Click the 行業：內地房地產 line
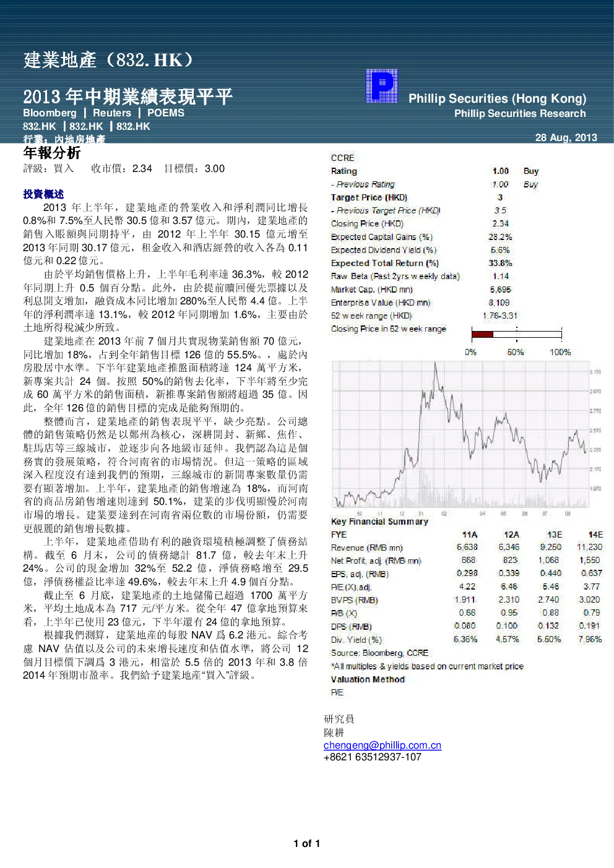Viewport: 614px width, 868px height. point(64,139)
